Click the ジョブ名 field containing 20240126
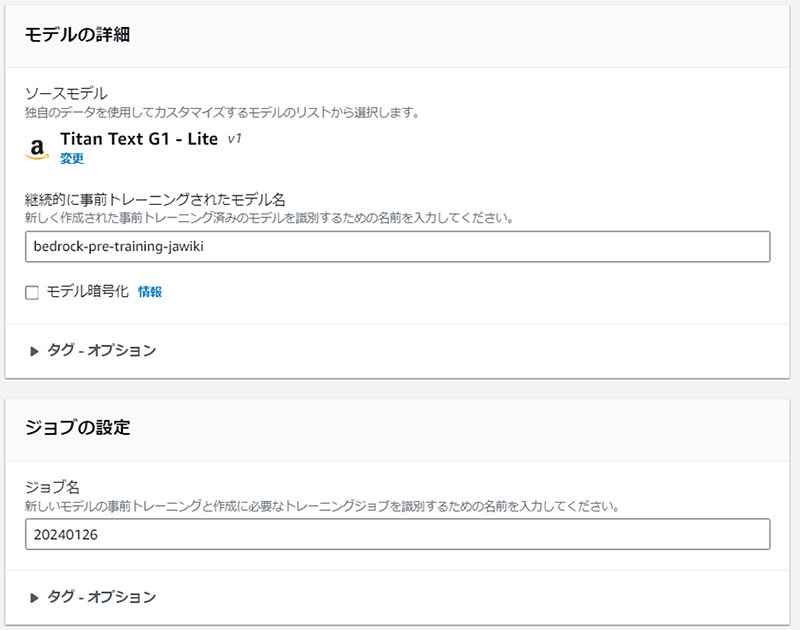800x630 pixels. 397,534
